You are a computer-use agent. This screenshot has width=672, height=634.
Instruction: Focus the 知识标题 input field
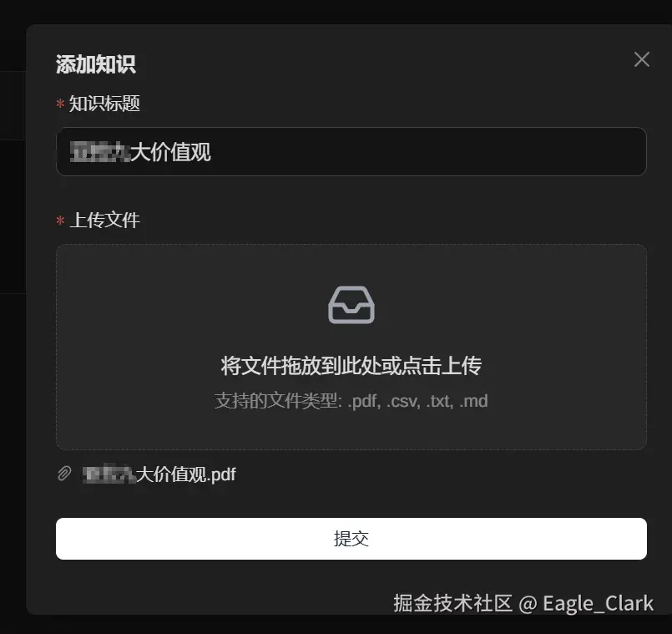[x=351, y=151]
